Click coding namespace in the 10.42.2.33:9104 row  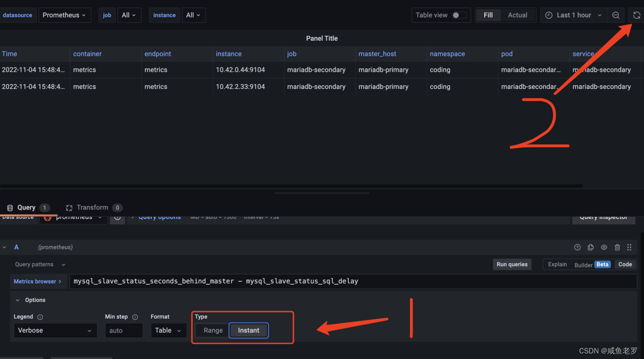pyautogui.click(x=440, y=86)
